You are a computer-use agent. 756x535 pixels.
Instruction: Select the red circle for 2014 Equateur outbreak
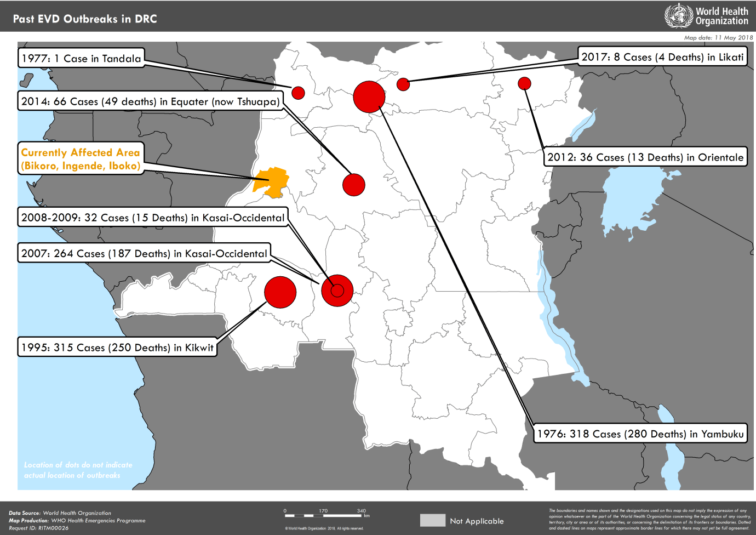point(354,185)
